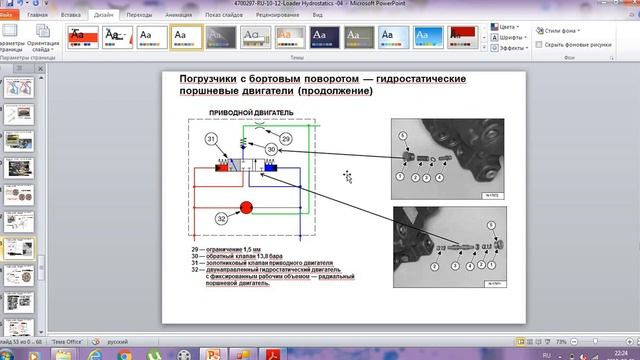Switch to Normal view icon
The height and width of the screenshot is (360, 640).
520,342
